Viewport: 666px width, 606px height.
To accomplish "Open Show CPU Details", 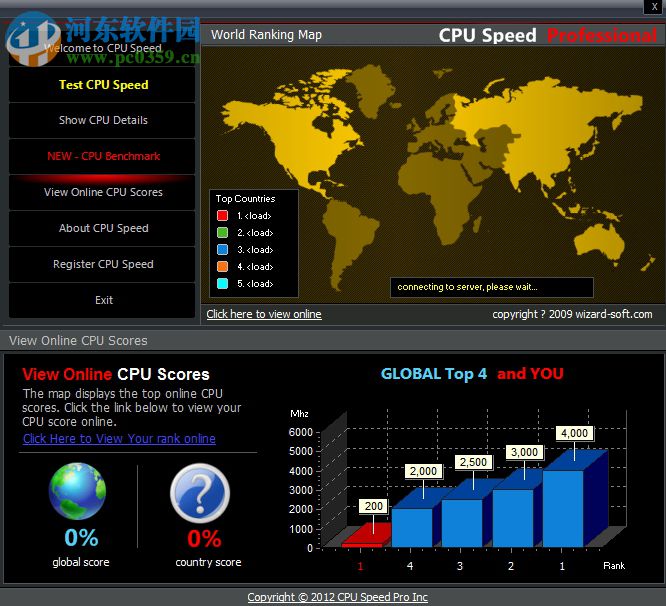I will tap(102, 120).
